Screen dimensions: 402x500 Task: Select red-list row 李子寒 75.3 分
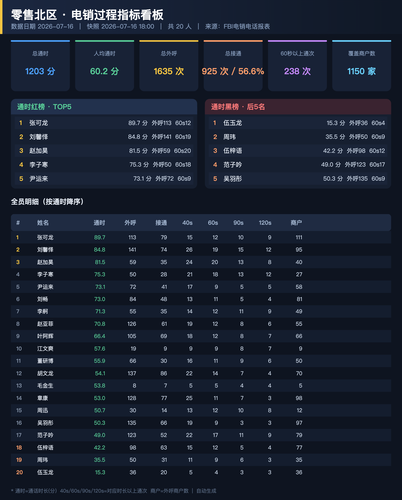click(104, 165)
